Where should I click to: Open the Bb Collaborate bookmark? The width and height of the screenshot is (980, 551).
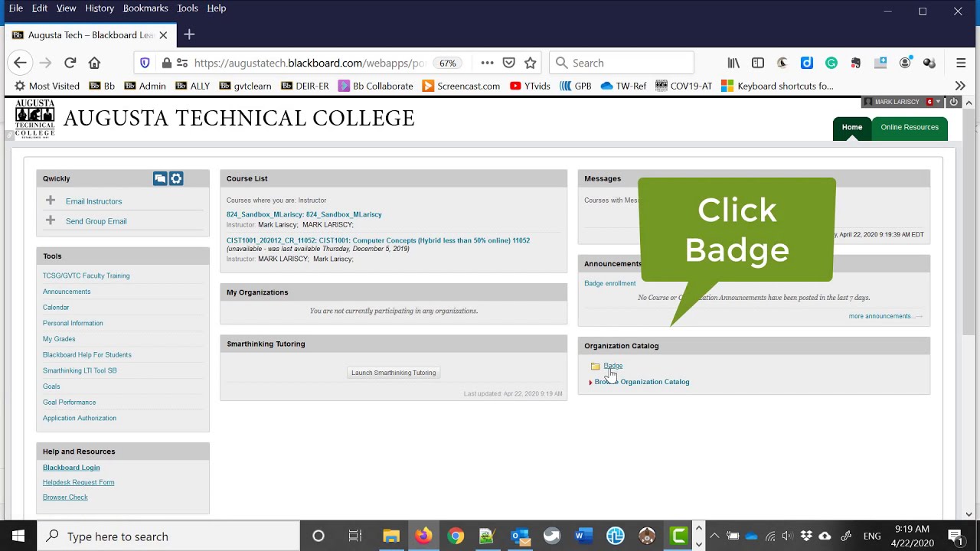coord(376,86)
